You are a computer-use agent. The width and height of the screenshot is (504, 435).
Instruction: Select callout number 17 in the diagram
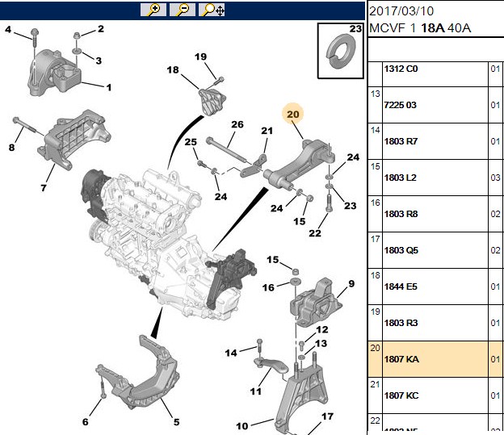coord(327,416)
